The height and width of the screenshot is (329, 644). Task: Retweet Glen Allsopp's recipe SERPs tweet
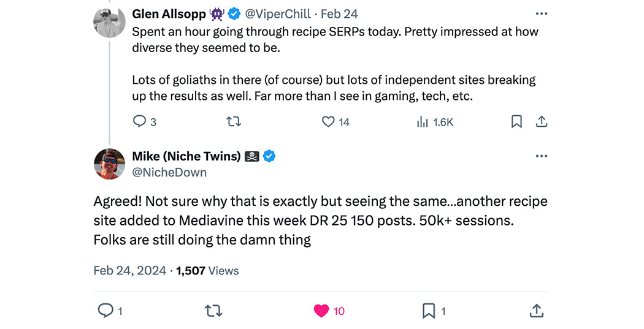tap(234, 121)
